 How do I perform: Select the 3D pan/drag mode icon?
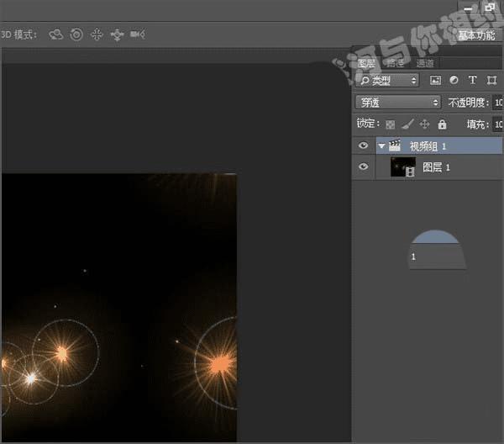[97, 34]
